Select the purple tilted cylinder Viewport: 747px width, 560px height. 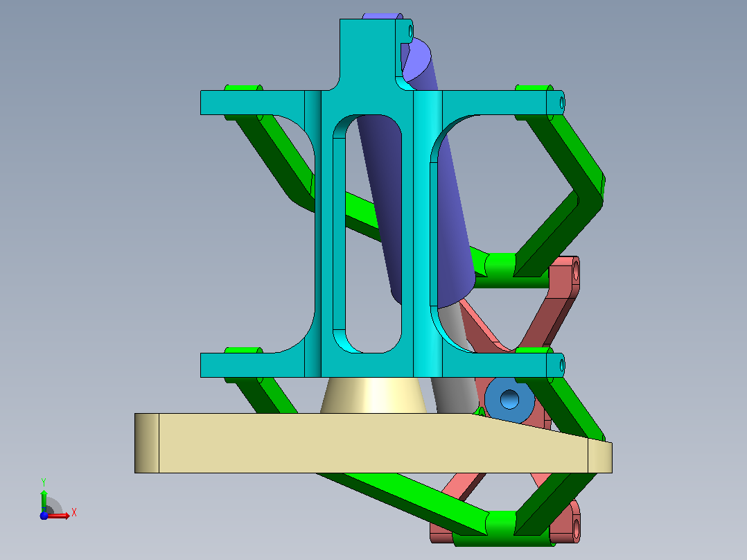click(x=452, y=229)
